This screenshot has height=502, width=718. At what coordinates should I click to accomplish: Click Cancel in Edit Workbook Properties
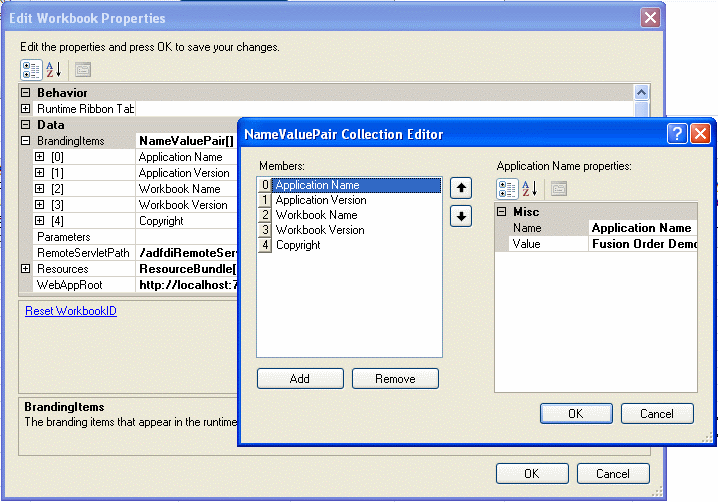pos(613,474)
